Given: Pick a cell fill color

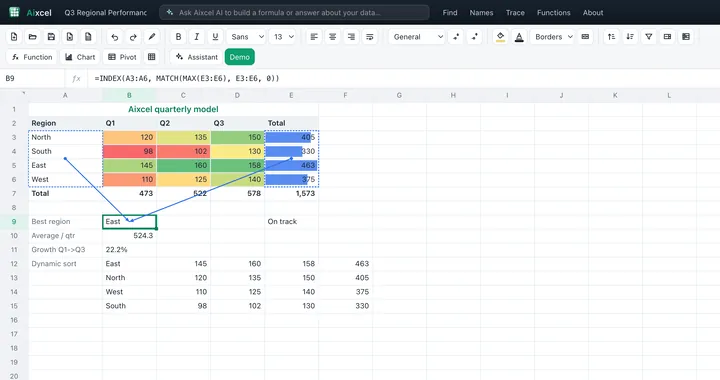Looking at the screenshot, I should pyautogui.click(x=501, y=37).
